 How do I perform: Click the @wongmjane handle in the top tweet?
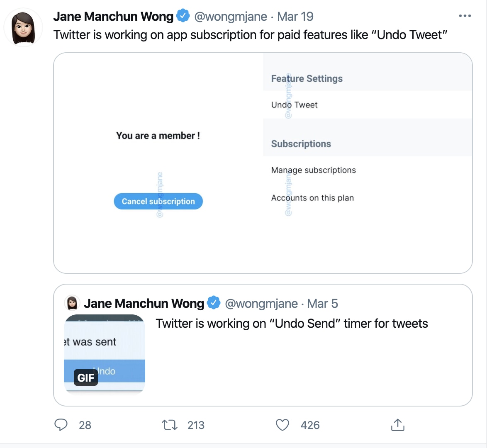pos(231,17)
